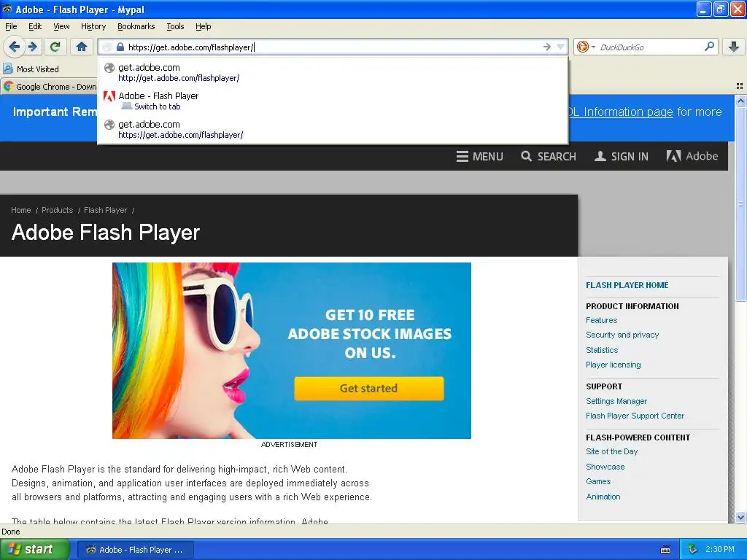Open the Animation sidebar link

point(603,496)
